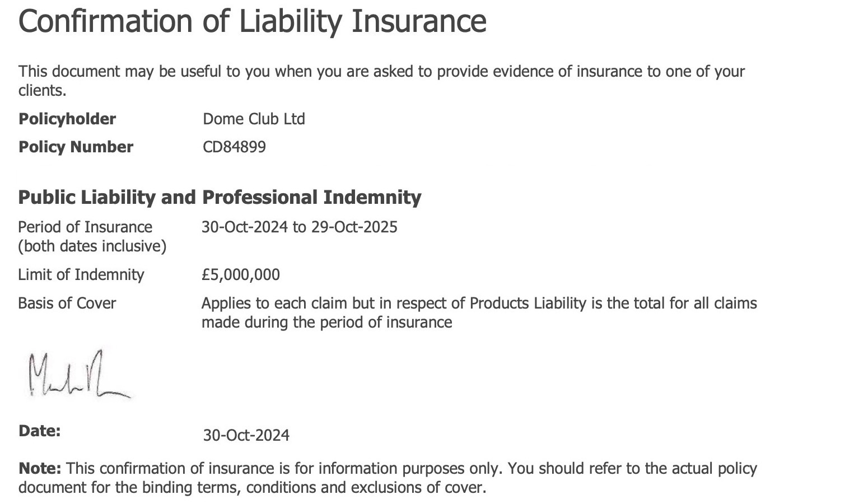Click the (both dates inclusive) text
The width and height of the screenshot is (854, 504).
coord(92,246)
